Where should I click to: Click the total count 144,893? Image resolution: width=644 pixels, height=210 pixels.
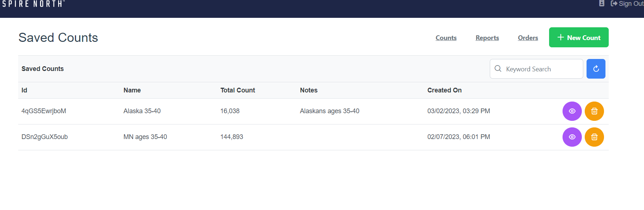(x=232, y=137)
